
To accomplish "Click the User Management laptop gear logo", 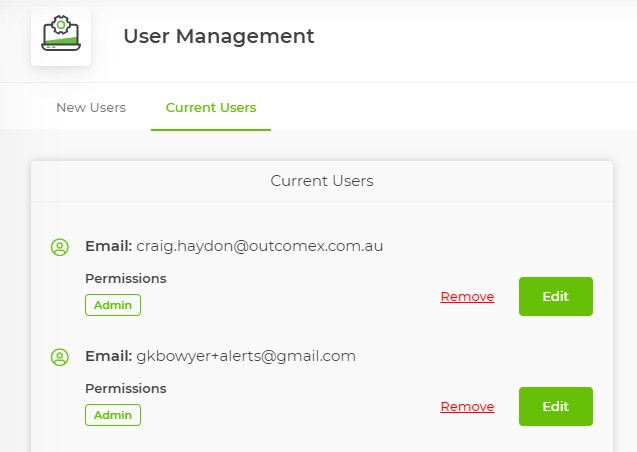I will (x=60, y=37).
